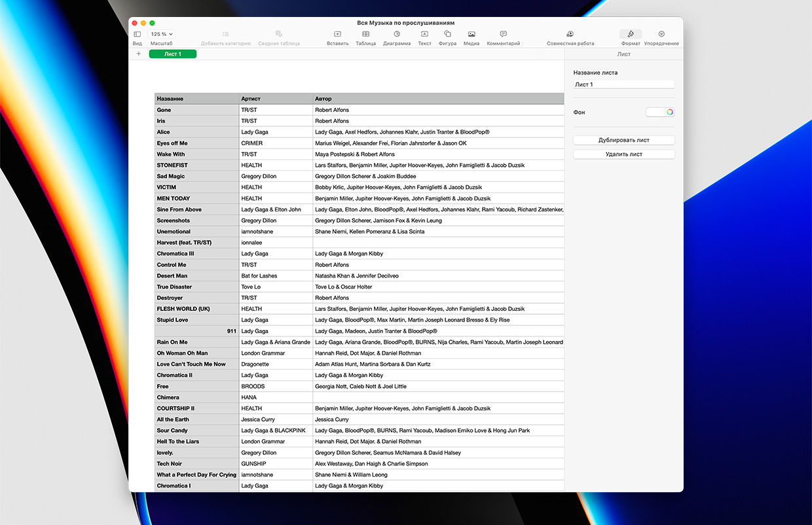Screen dimensions: 812x525
Task: Click the Название листа input field
Action: coord(623,84)
